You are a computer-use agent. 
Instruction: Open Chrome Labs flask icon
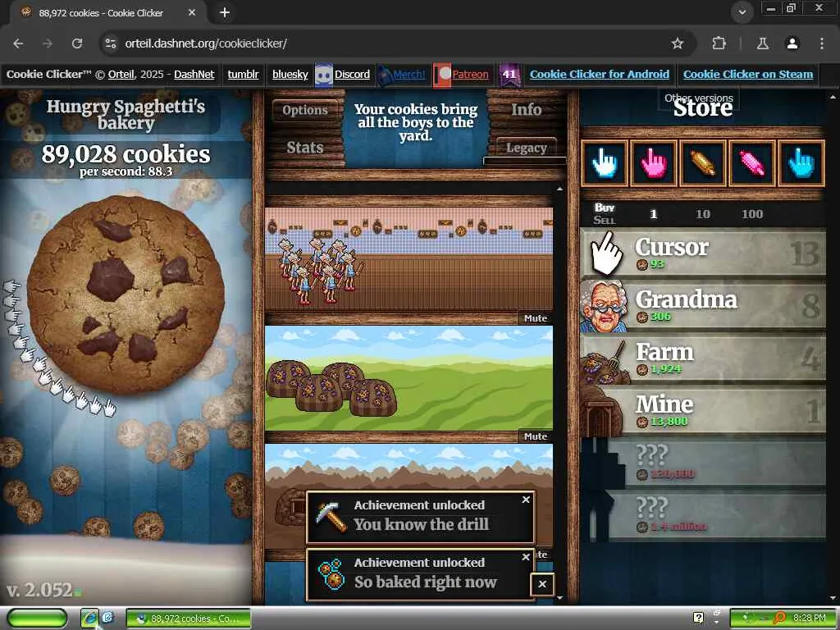tap(763, 43)
